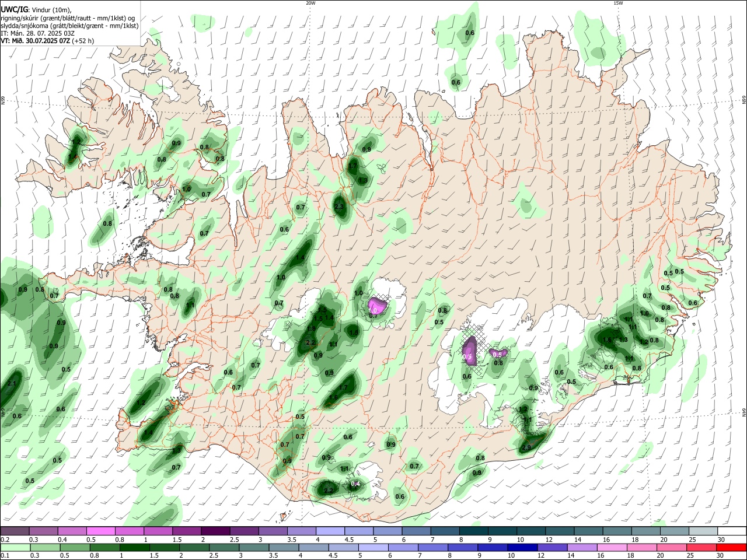Select the 'VT: Mið. 30.07.2025 07Z' valid time
This screenshot has height=560, width=747.
tap(35, 41)
